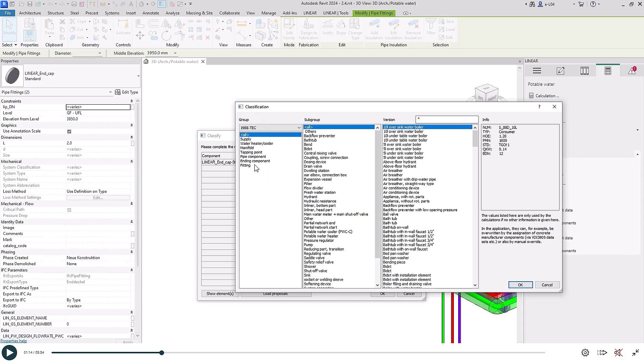Click the shopping cart icon in title bar
Viewport: 644px width, 362px height.
click(x=581, y=4)
